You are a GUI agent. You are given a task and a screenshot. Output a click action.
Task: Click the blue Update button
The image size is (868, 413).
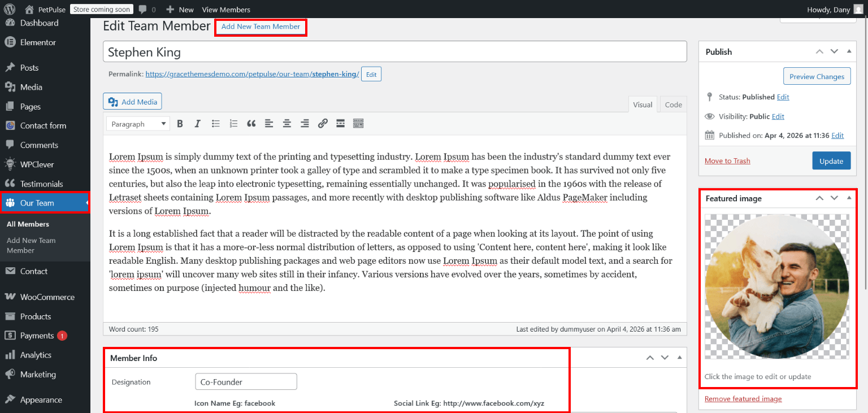click(x=831, y=161)
